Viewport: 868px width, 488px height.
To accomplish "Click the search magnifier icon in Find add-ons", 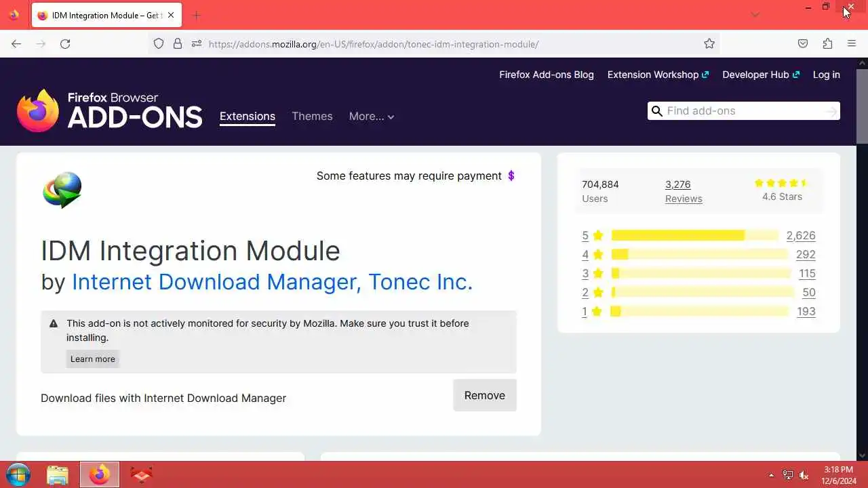I will click(656, 111).
